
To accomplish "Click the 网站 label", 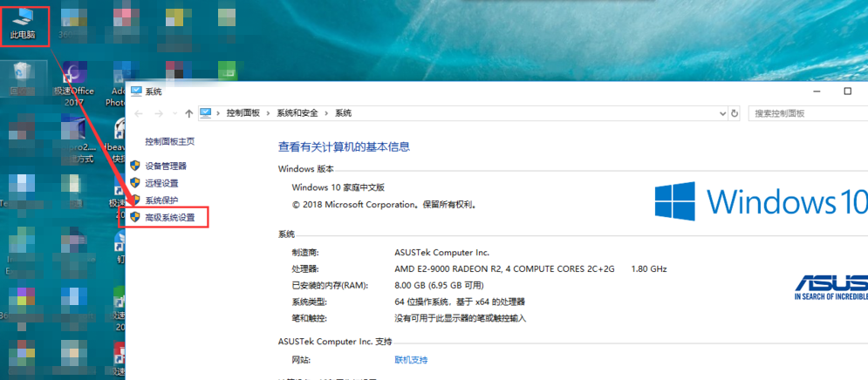I will point(301,360).
